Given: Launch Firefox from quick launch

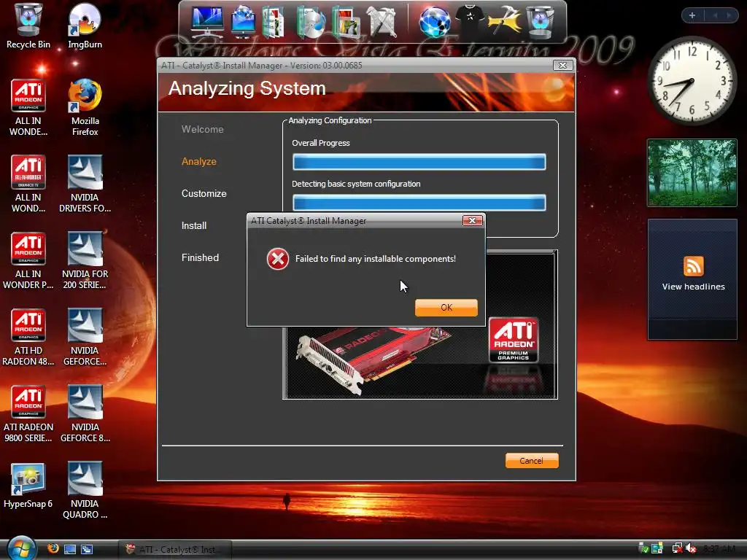Looking at the screenshot, I should (53, 549).
